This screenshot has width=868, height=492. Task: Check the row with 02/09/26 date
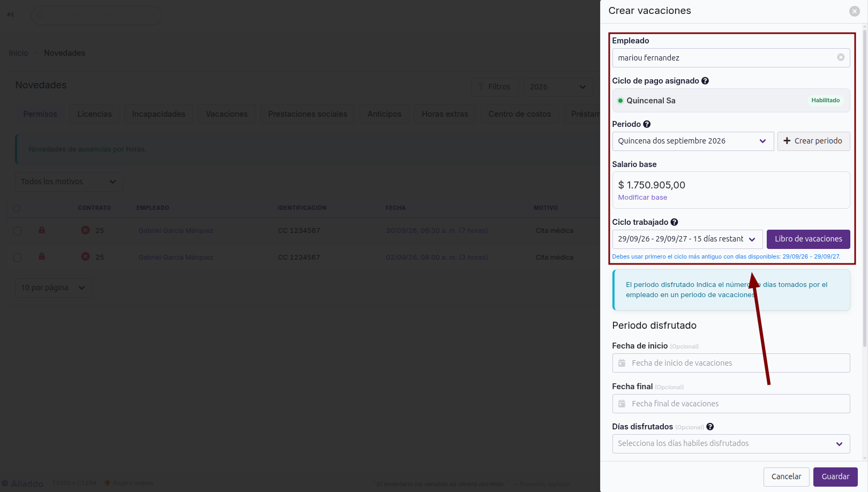click(17, 258)
